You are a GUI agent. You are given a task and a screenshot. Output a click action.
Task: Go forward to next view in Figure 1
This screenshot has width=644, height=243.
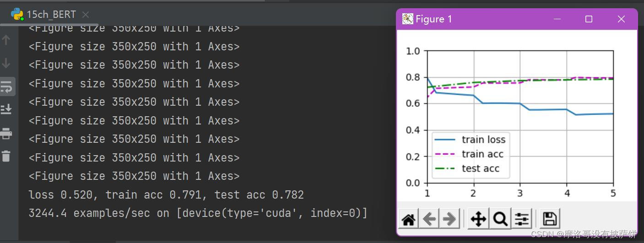click(x=449, y=219)
